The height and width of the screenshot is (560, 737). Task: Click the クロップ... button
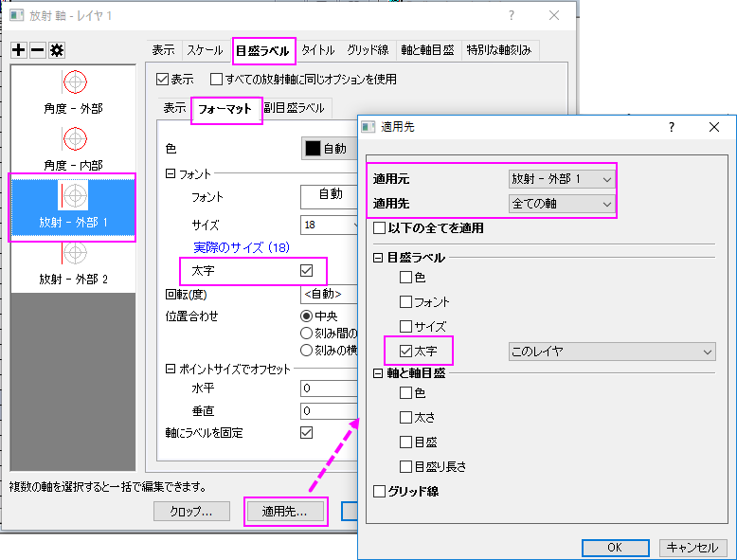click(x=191, y=511)
